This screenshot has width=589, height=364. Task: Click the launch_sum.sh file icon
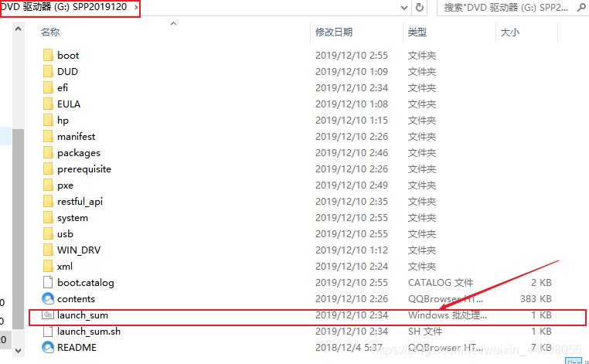(48, 332)
